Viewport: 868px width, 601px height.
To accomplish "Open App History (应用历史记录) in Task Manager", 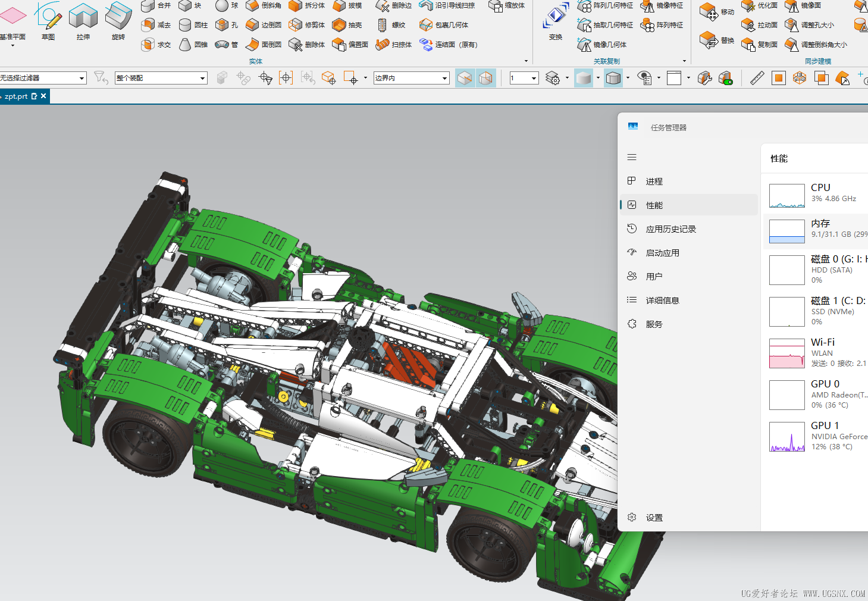I will click(689, 228).
